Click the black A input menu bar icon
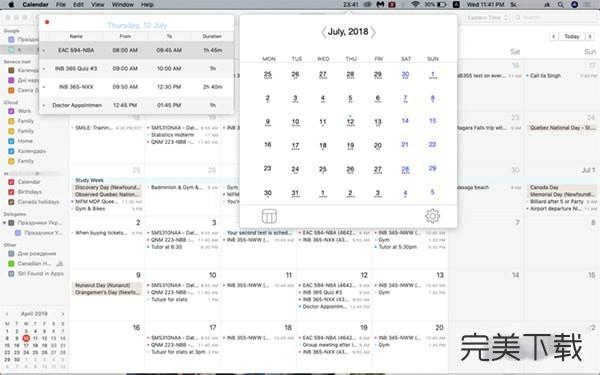 [456, 5]
